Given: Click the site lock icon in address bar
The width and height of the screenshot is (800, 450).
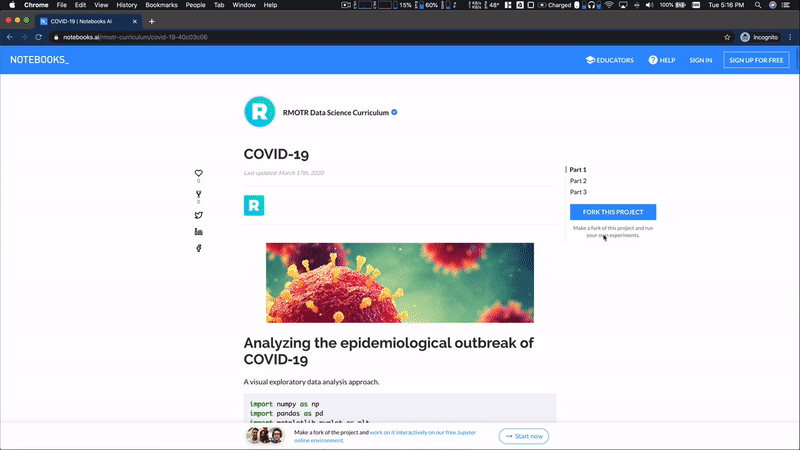Looking at the screenshot, I should click(56, 37).
